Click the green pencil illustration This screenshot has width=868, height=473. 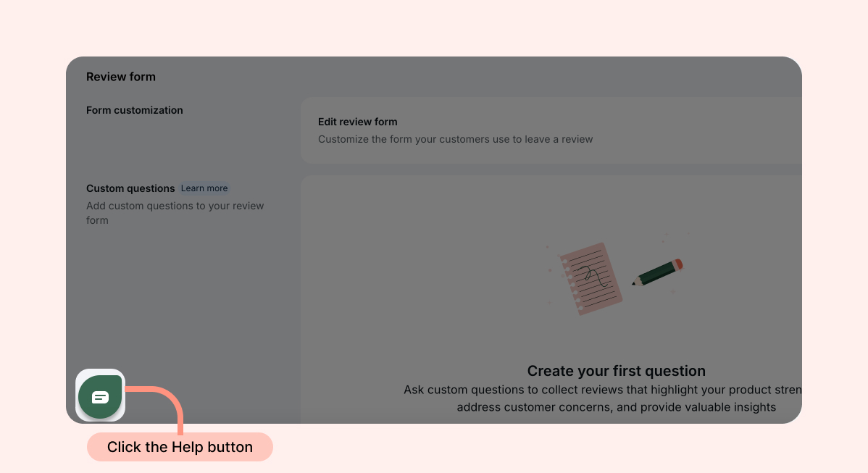pyautogui.click(x=657, y=272)
